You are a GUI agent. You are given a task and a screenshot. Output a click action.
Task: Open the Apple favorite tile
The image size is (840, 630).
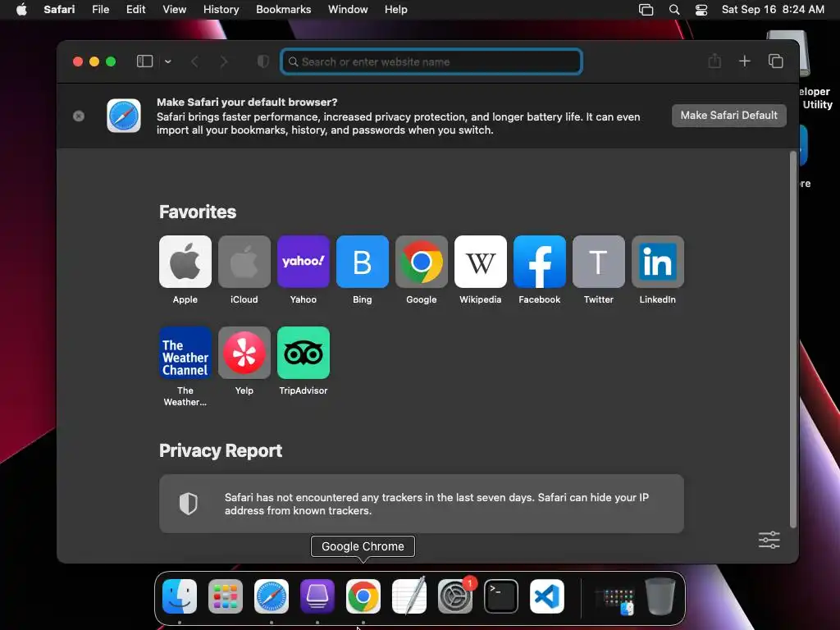185,262
